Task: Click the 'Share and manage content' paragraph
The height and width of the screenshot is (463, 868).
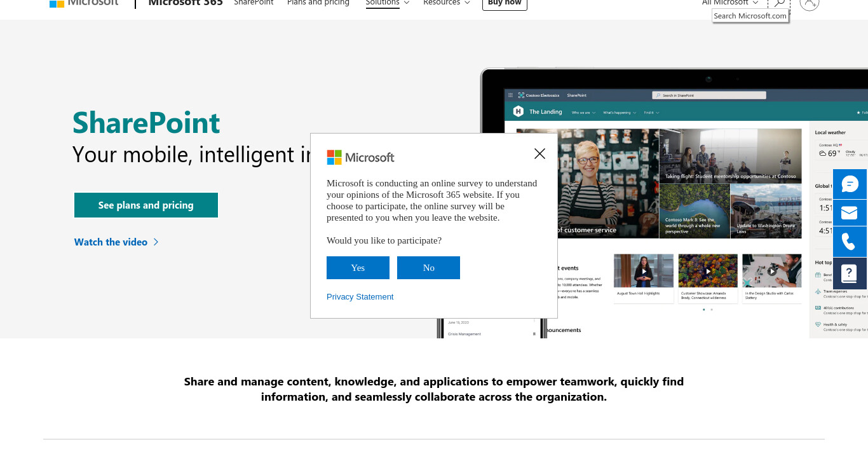Action: tap(434, 389)
